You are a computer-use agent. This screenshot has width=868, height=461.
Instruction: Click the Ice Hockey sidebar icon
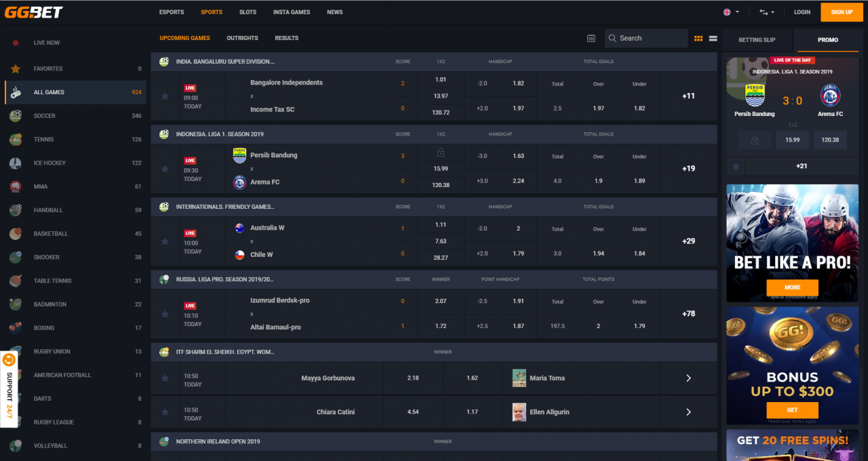(16, 163)
